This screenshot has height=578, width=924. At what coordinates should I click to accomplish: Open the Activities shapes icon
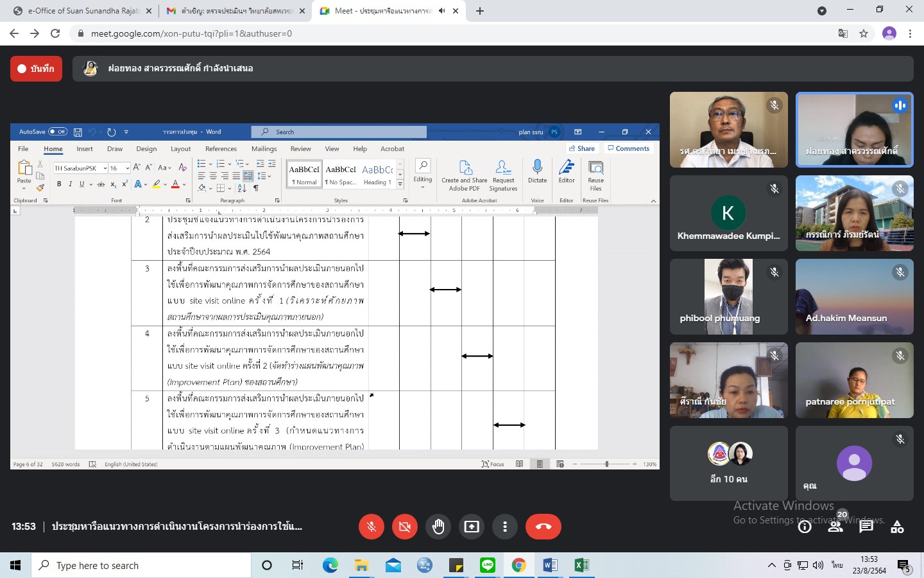(x=897, y=527)
